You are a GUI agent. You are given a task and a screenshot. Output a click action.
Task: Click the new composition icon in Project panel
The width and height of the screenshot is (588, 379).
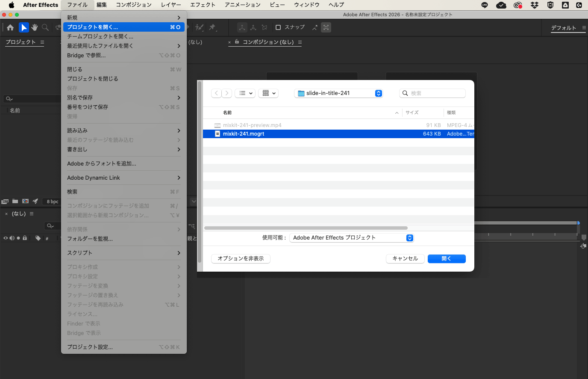(x=25, y=201)
